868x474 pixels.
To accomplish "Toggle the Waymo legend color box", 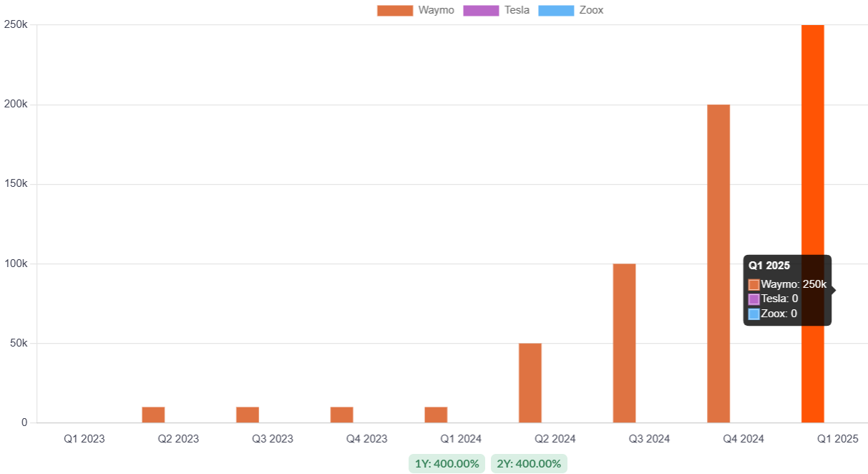I will point(395,10).
